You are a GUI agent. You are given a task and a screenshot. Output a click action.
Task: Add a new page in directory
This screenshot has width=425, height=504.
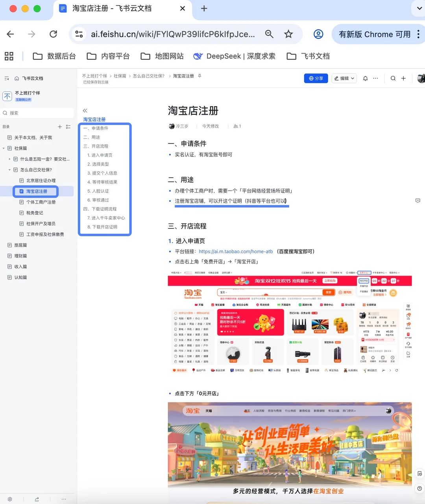click(60, 127)
